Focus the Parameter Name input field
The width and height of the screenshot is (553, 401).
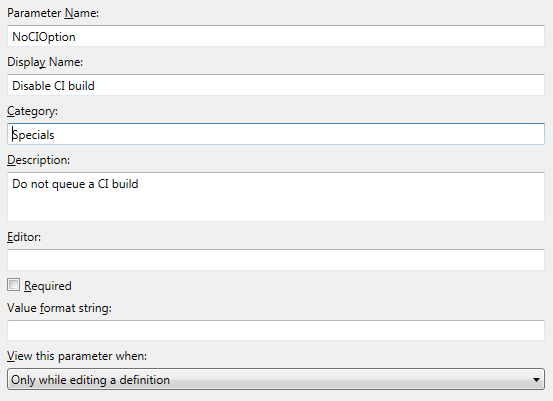[x=276, y=36]
